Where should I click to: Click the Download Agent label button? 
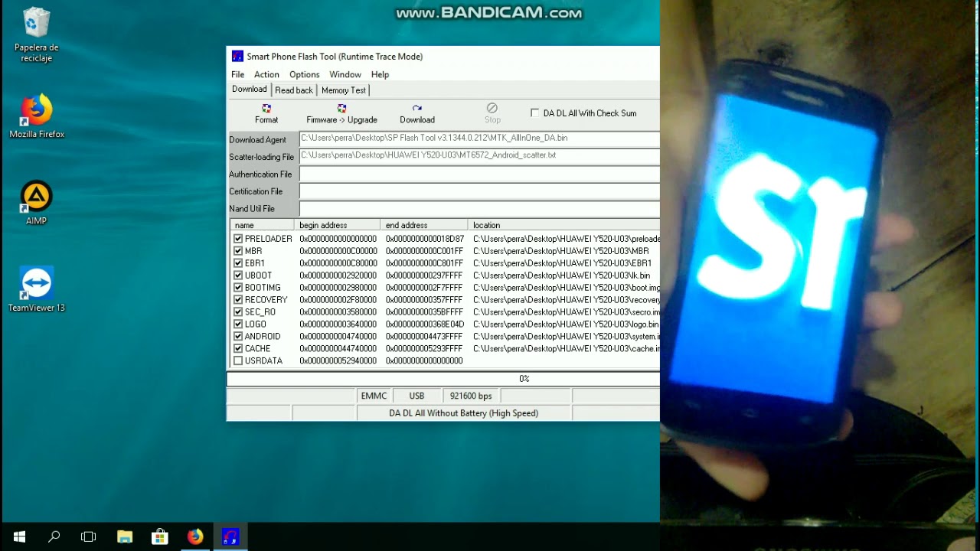pos(263,139)
